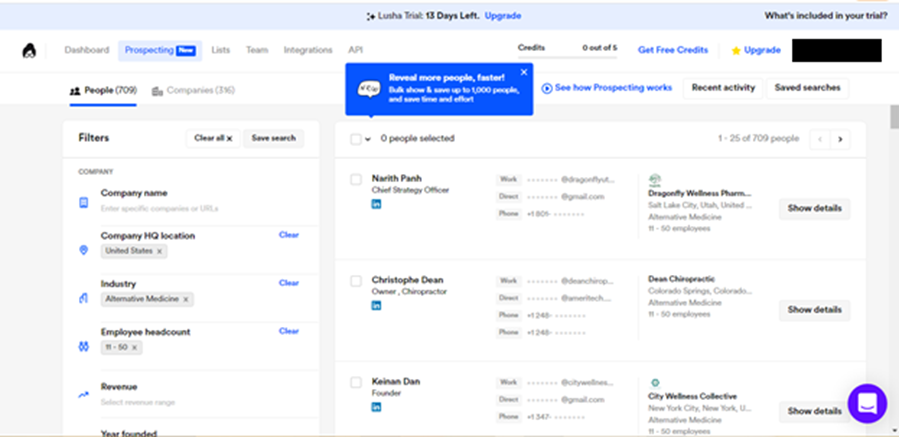Click the Company HQ location pin icon

click(84, 250)
